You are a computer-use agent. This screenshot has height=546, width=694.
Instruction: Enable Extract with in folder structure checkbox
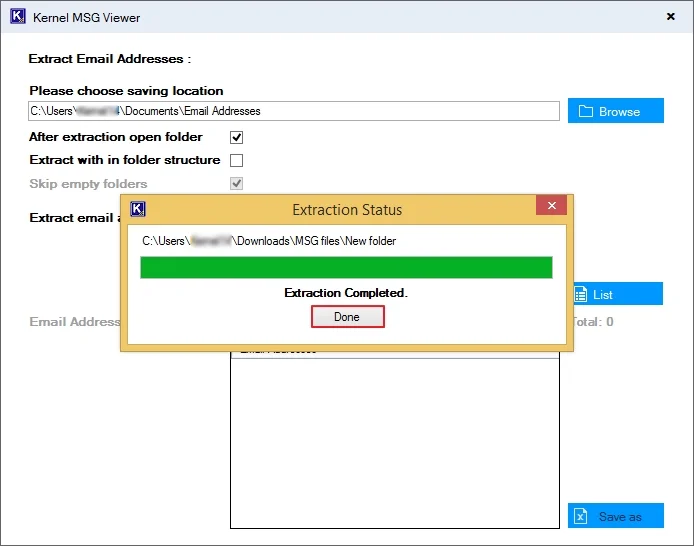(x=237, y=160)
